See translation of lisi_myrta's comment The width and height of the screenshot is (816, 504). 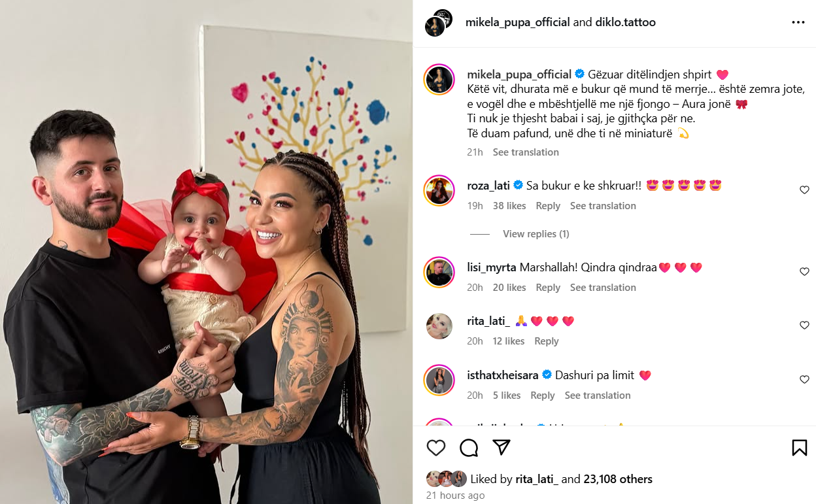coord(603,288)
